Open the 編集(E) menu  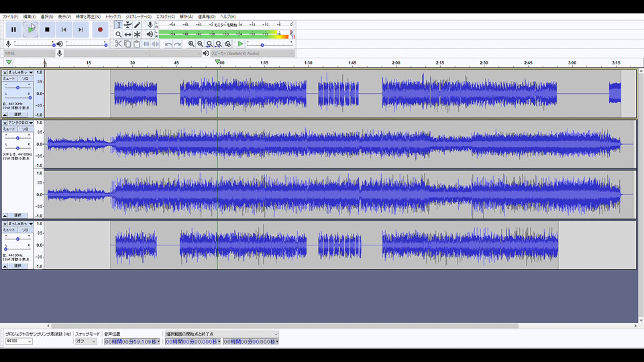coord(29,17)
